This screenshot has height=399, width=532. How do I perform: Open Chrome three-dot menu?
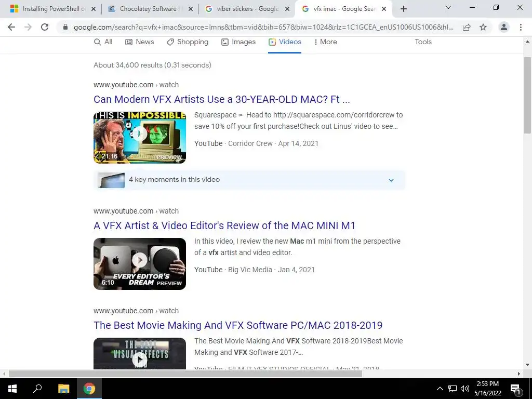click(521, 27)
